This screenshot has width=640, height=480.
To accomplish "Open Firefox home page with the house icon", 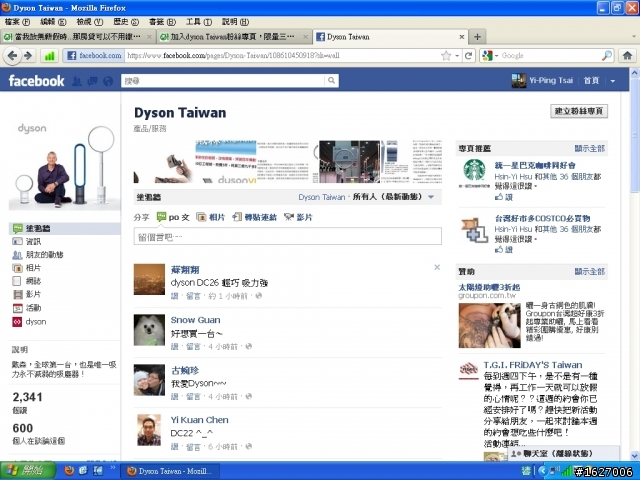I will tap(627, 56).
